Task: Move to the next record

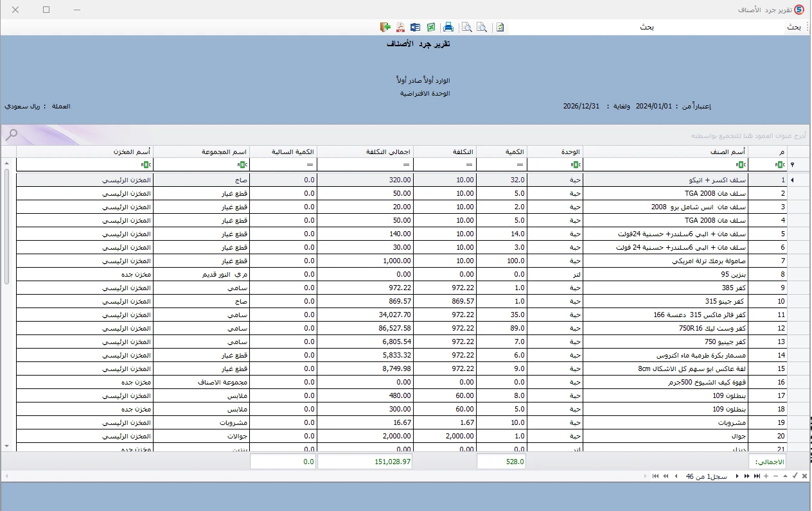Action: point(737,476)
